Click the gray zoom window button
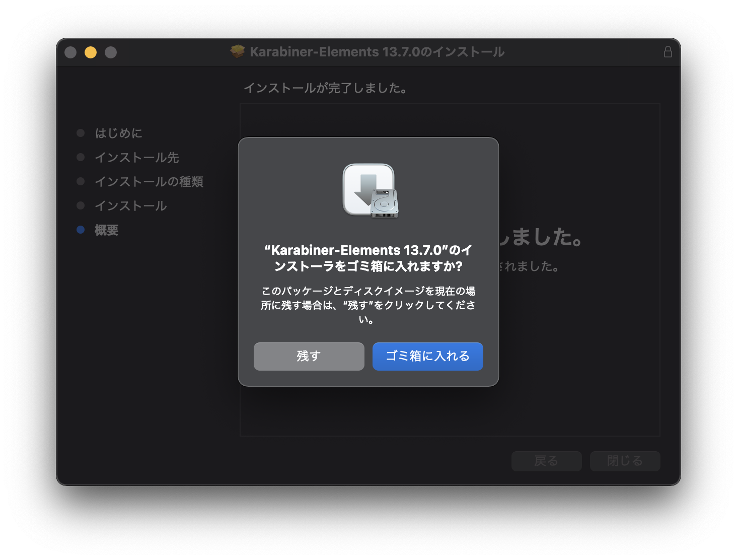 (x=111, y=52)
